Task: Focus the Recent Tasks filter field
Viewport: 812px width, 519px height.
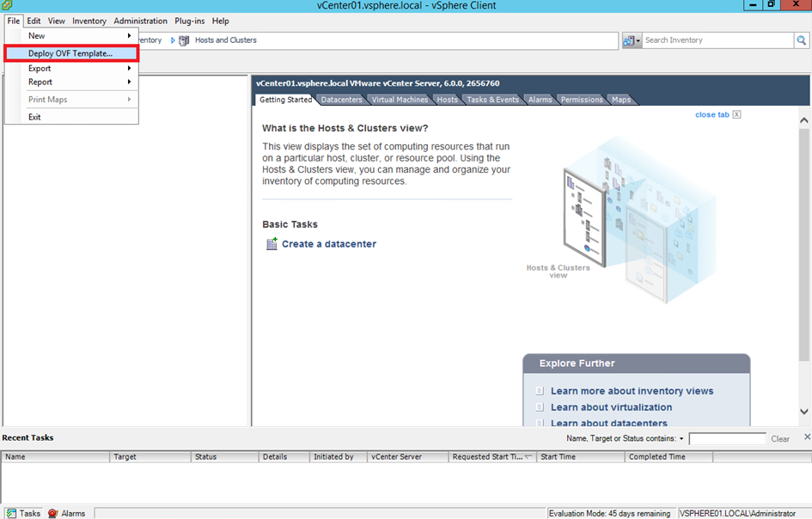Action: [727, 439]
